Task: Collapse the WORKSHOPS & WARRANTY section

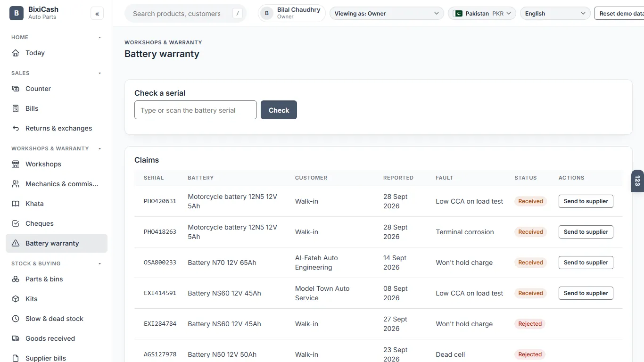Action: tap(99, 148)
